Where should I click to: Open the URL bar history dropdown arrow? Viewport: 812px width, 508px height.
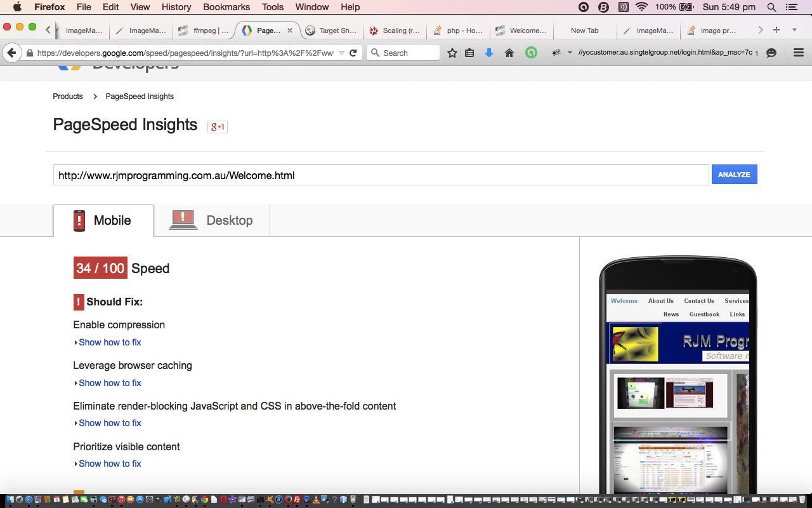(x=341, y=53)
